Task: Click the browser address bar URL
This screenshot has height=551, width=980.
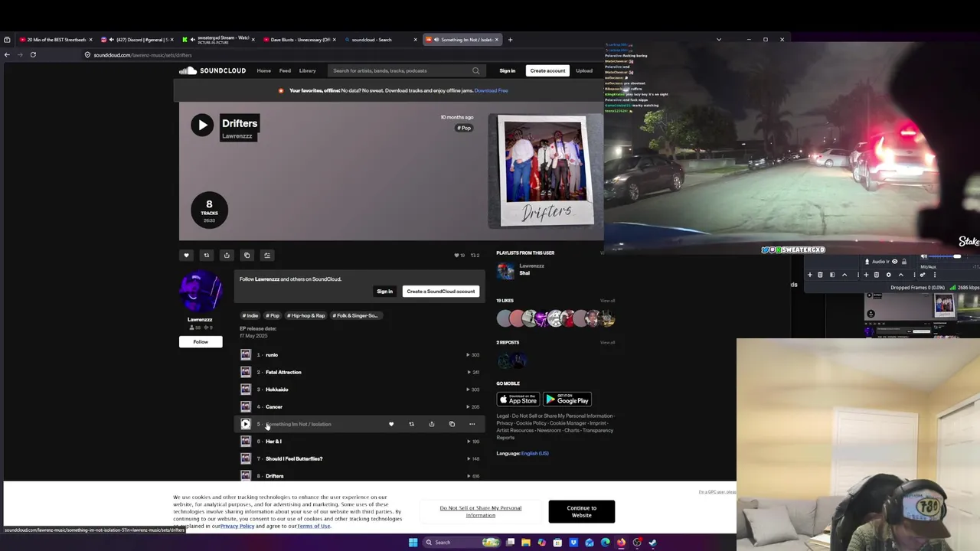Action: [142, 55]
